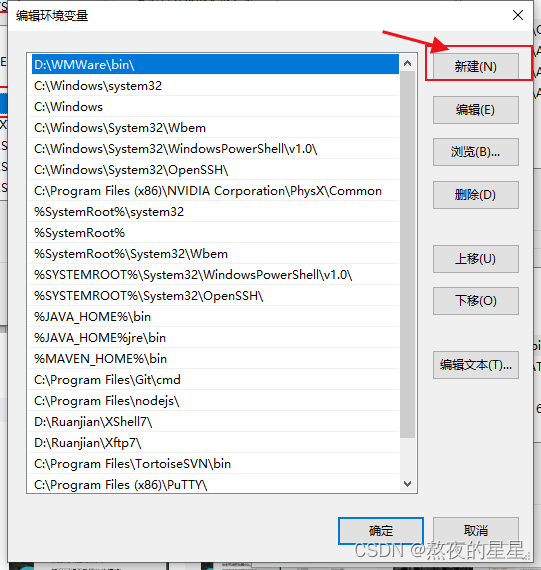Select the C:\Windows\System32\Wbem entry
Screen dimensions: 541x570
pyautogui.click(x=214, y=128)
